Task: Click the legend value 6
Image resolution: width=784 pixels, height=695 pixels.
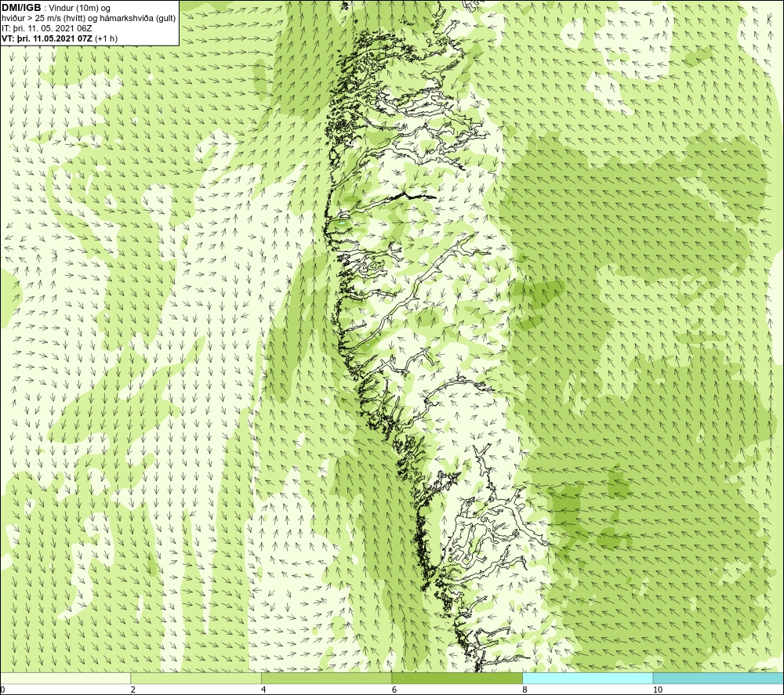Action: [x=394, y=690]
